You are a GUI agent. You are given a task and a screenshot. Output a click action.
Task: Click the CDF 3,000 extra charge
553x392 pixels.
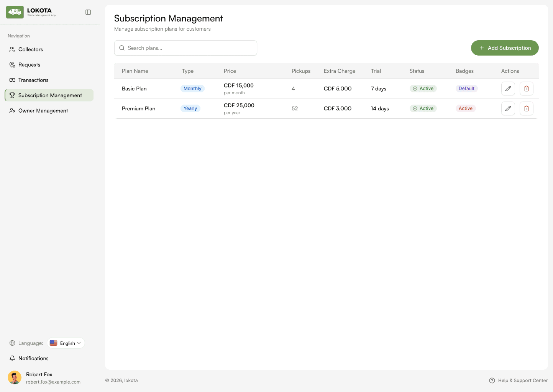pos(338,108)
